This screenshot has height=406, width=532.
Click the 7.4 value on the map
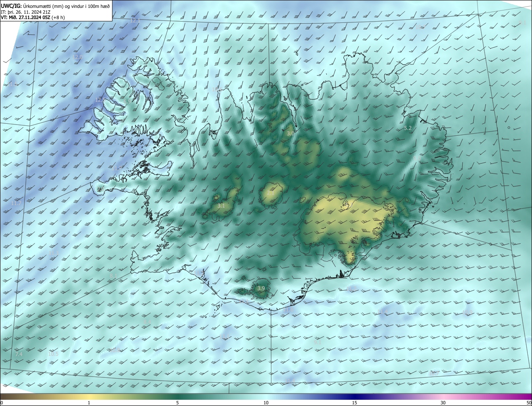[19, 354]
